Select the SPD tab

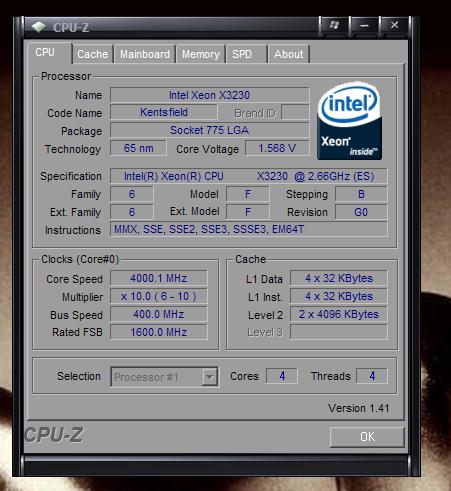point(246,54)
